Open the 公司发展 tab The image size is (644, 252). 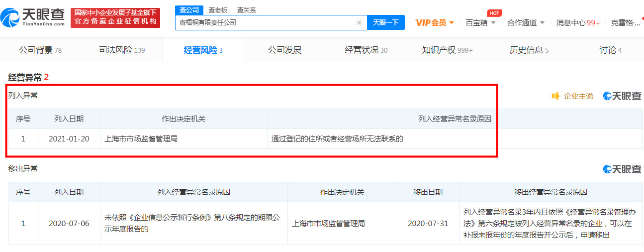click(x=285, y=50)
